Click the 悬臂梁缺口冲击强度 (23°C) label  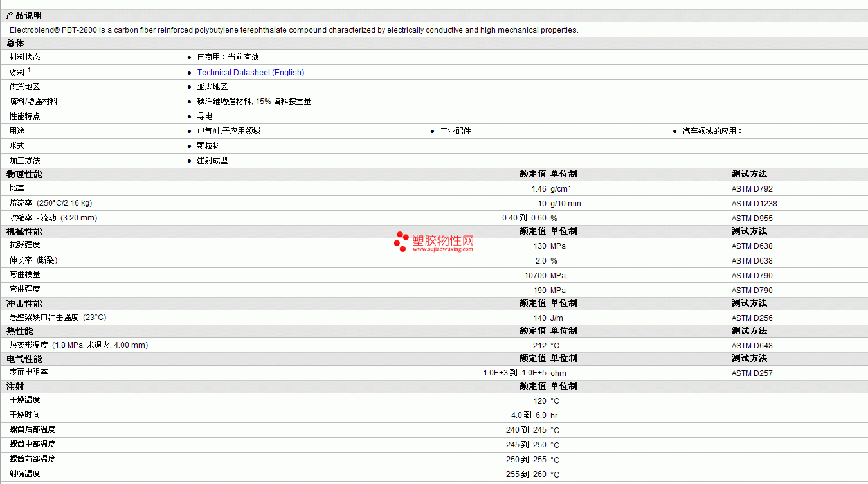pyautogui.click(x=58, y=318)
